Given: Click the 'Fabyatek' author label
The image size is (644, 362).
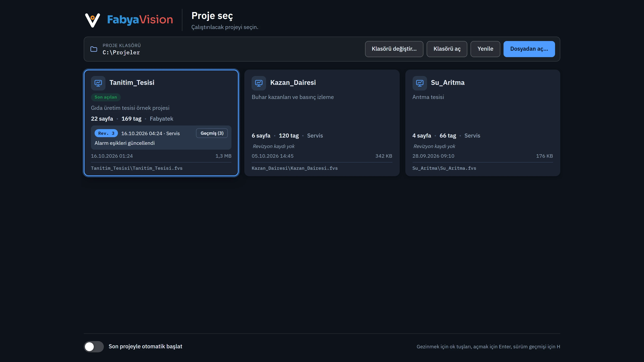Looking at the screenshot, I should tap(161, 119).
